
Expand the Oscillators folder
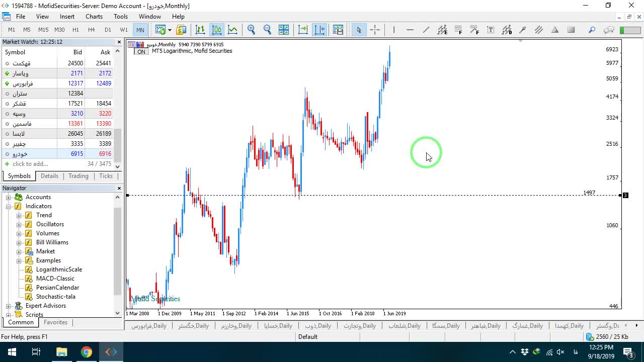point(19,224)
